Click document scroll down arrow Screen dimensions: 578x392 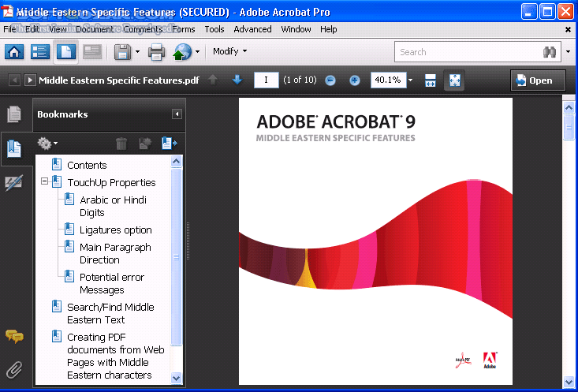pyautogui.click(x=569, y=382)
